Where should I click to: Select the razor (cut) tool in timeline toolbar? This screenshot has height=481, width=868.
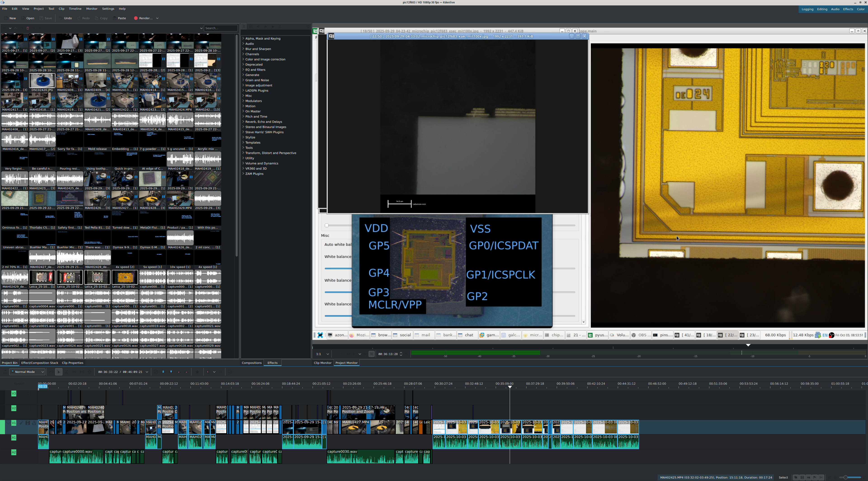point(66,372)
